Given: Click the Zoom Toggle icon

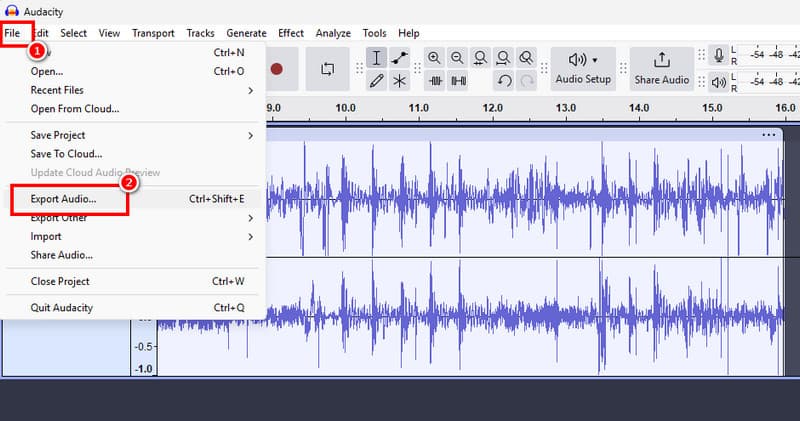Looking at the screenshot, I should [x=526, y=58].
